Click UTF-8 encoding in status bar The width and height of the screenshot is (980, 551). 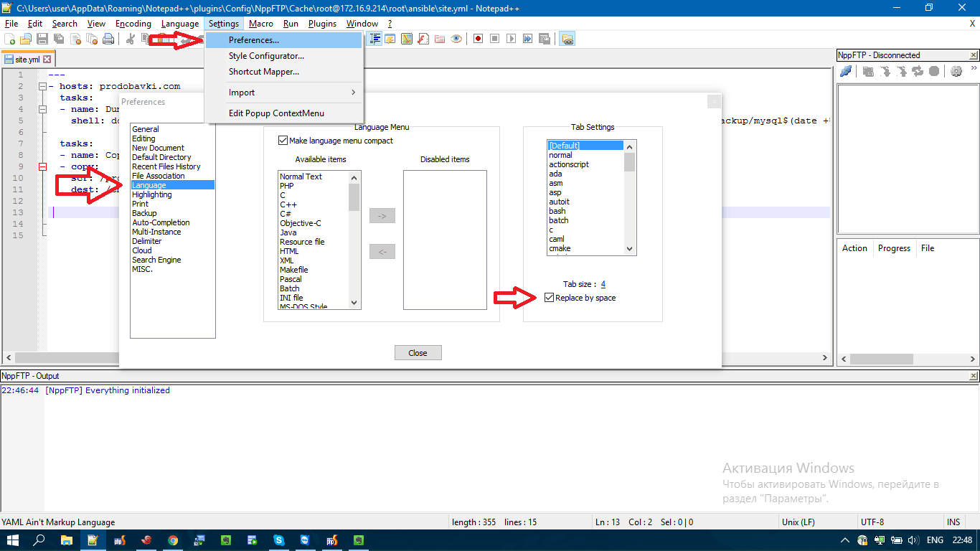872,522
